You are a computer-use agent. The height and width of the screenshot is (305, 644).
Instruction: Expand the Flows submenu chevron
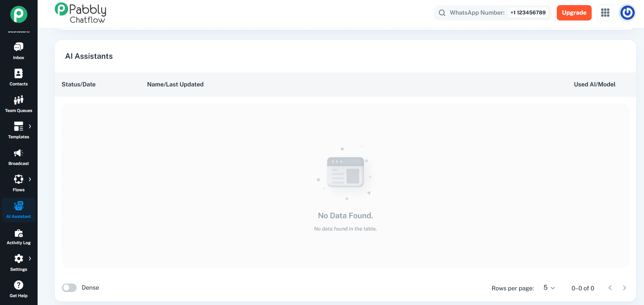pyautogui.click(x=30, y=179)
